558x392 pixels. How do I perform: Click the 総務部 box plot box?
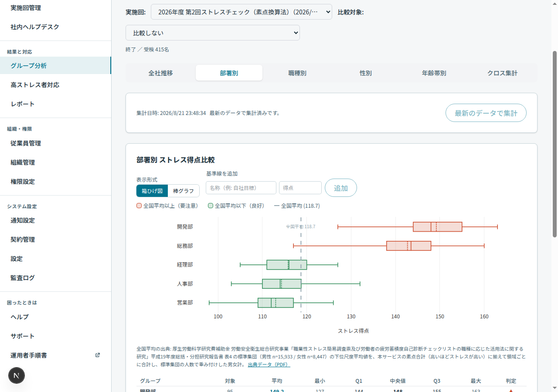click(408, 246)
